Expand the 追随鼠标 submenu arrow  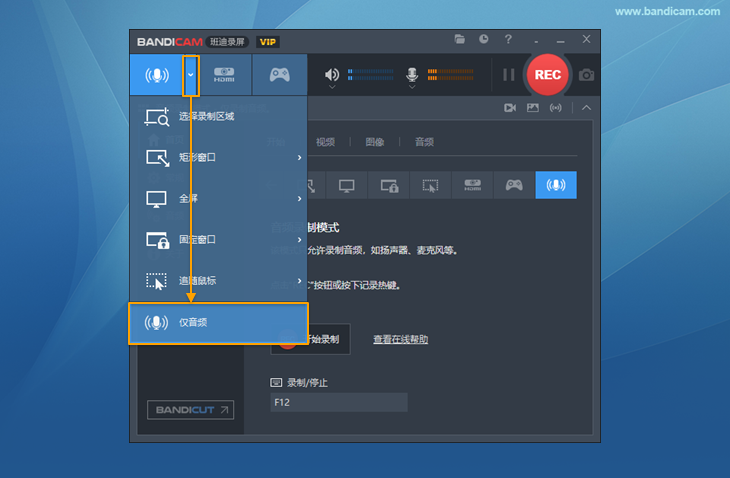pyautogui.click(x=299, y=281)
